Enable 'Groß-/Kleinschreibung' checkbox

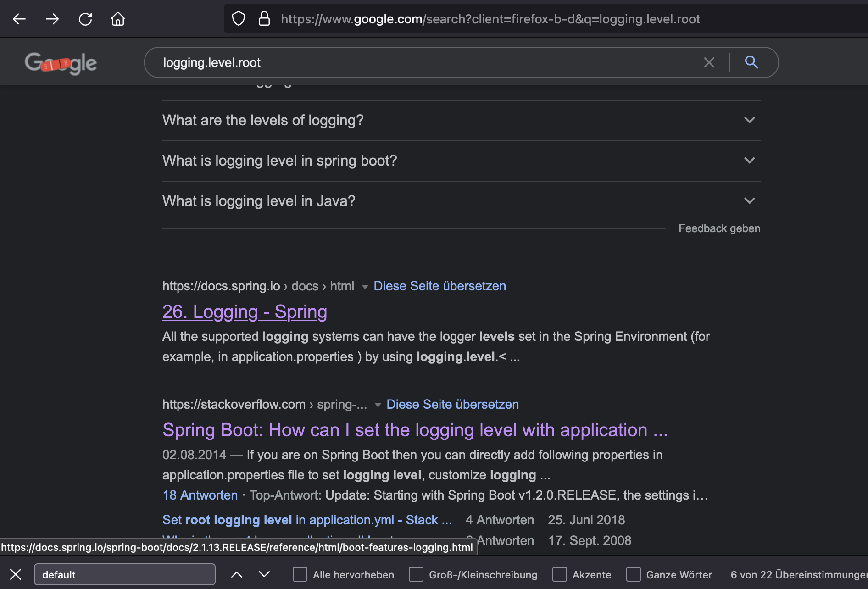[416, 574]
